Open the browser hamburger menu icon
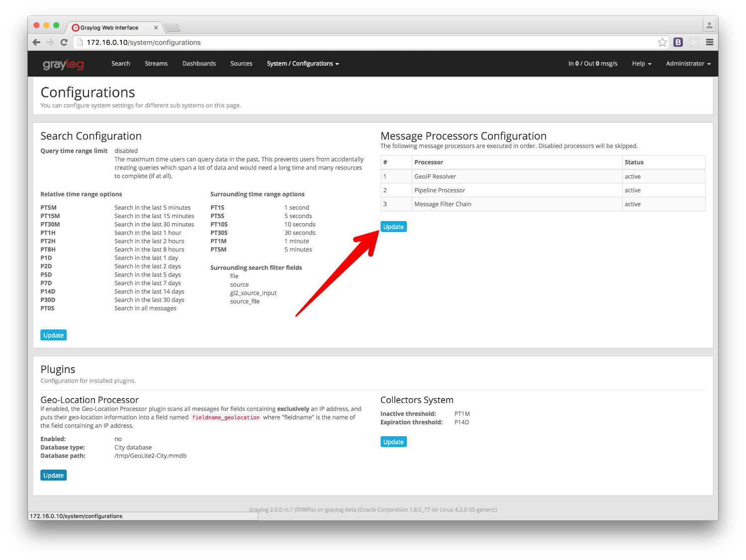746x560 pixels. point(710,42)
